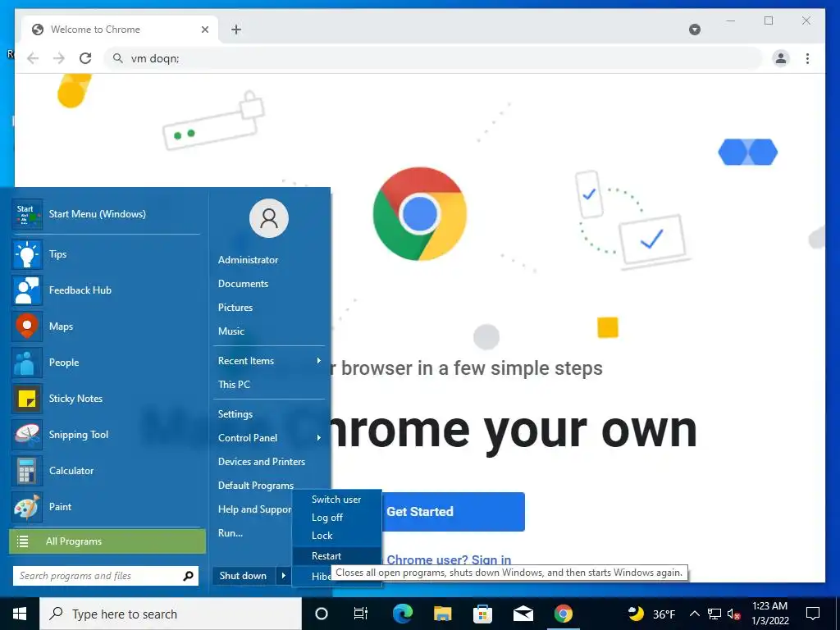Show hidden tray icons chevron
Image resolution: width=840 pixels, height=630 pixels.
tap(694, 614)
